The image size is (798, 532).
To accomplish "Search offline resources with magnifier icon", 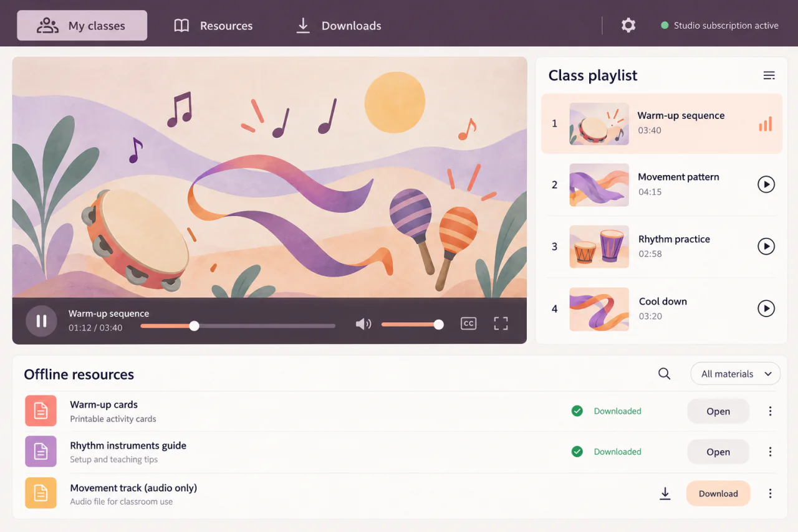I will (x=665, y=374).
